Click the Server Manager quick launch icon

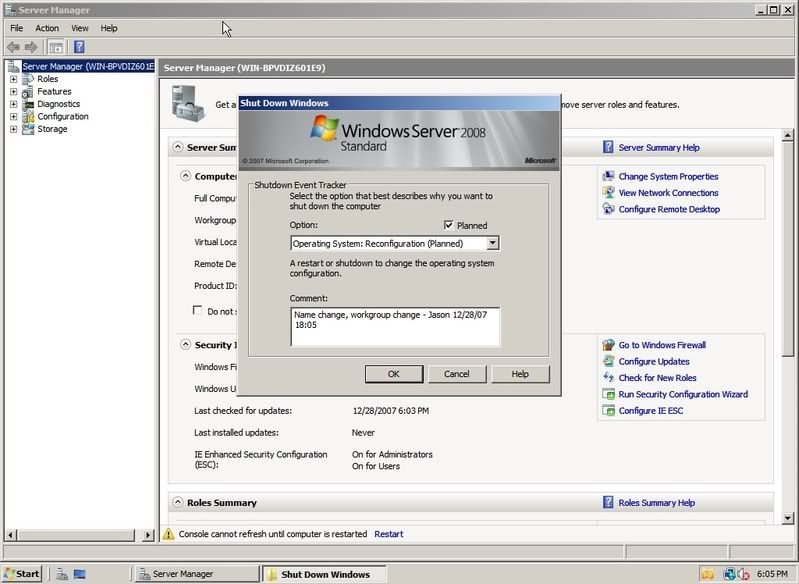(x=62, y=574)
